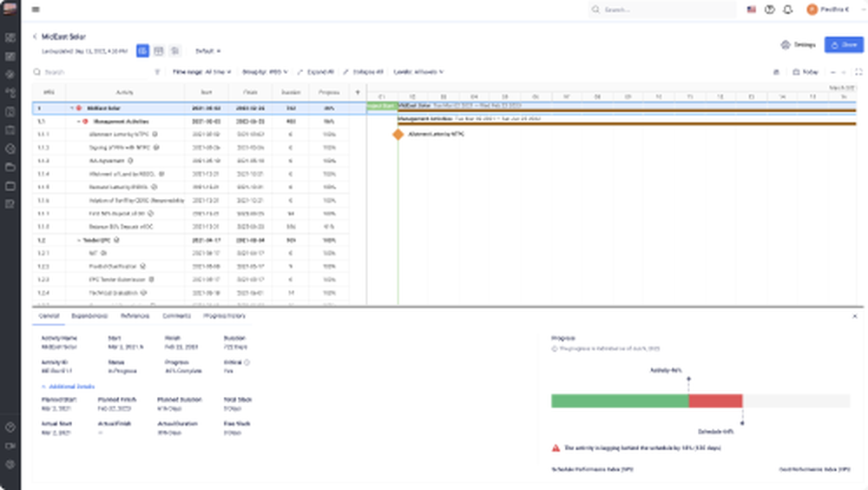
Task: Open the Progress History tab
Action: tap(224, 316)
